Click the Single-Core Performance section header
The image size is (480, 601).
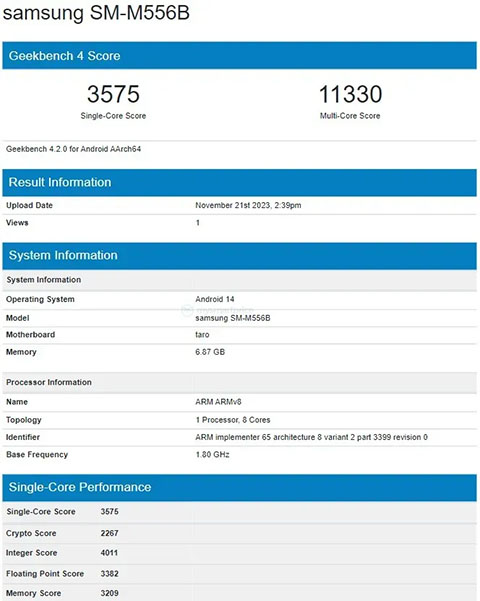tap(240, 488)
